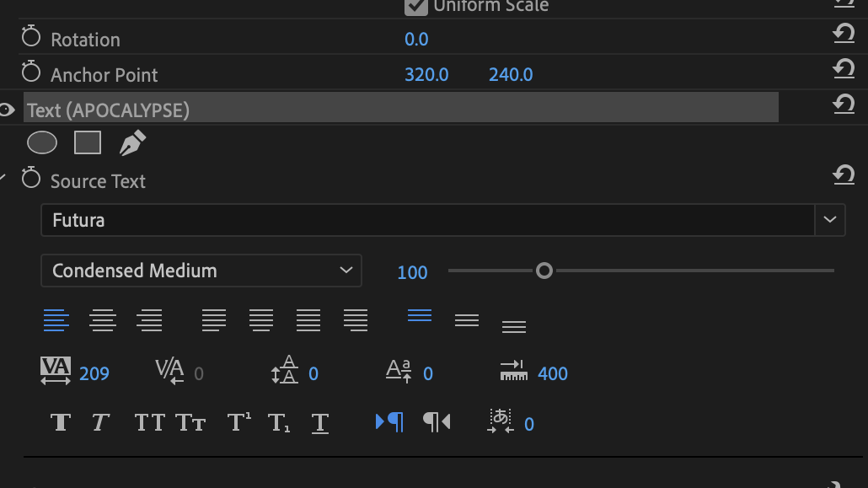Toggle Source Text animation stopwatch
Image resolution: width=868 pixels, height=488 pixels.
[31, 180]
